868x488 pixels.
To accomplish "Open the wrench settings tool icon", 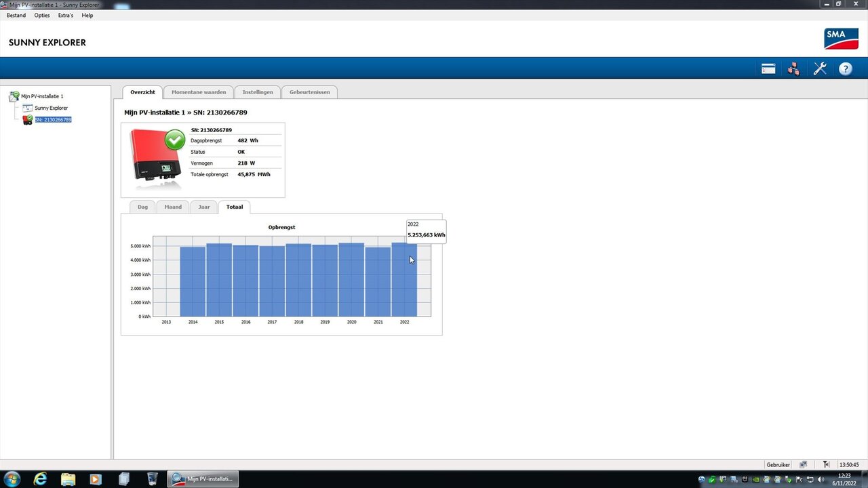I will (x=820, y=68).
